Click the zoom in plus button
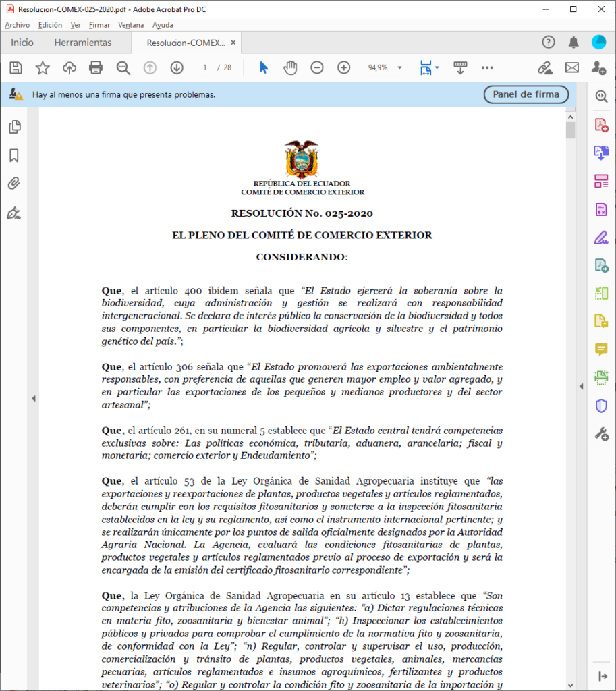Screen dimensions: 616x691 click(x=344, y=67)
